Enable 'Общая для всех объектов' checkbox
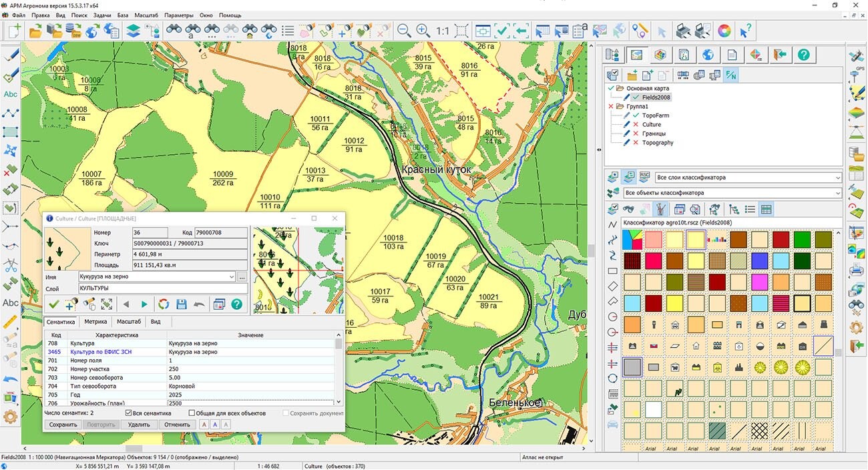The height and width of the screenshot is (470, 868). pos(192,413)
